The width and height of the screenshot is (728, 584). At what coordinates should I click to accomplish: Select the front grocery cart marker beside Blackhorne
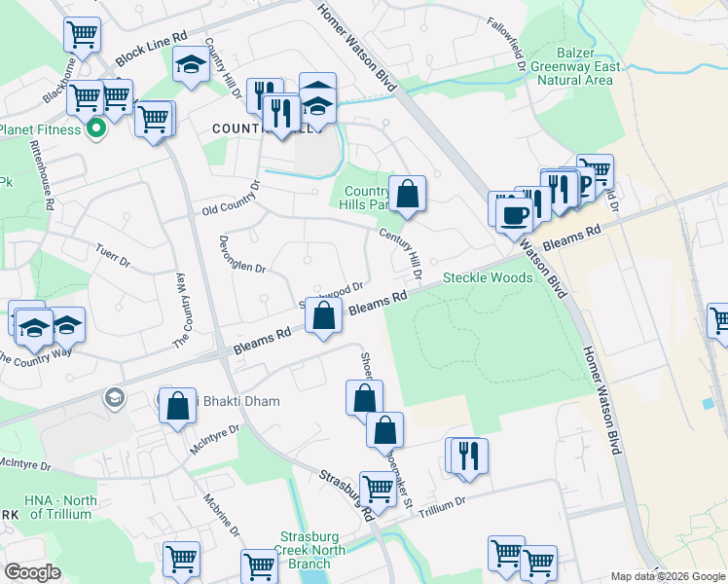tap(85, 100)
